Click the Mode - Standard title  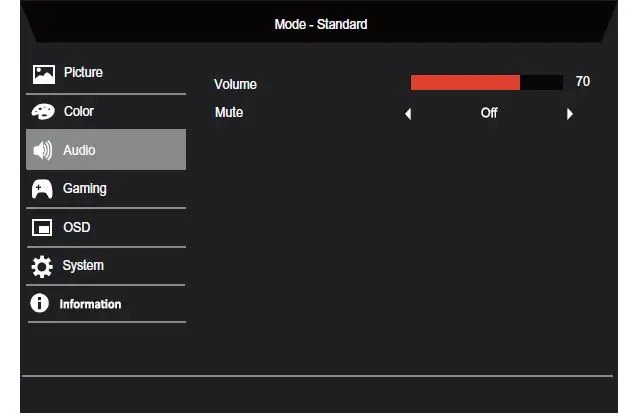[321, 24]
